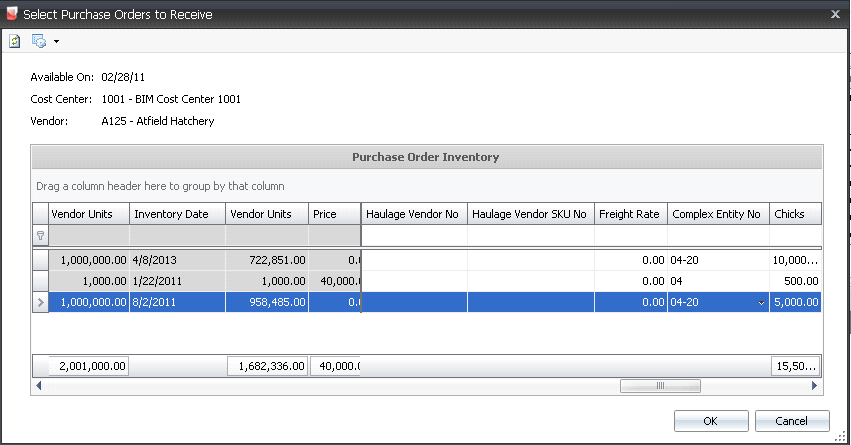Click the current row indicator arrow

[41, 302]
